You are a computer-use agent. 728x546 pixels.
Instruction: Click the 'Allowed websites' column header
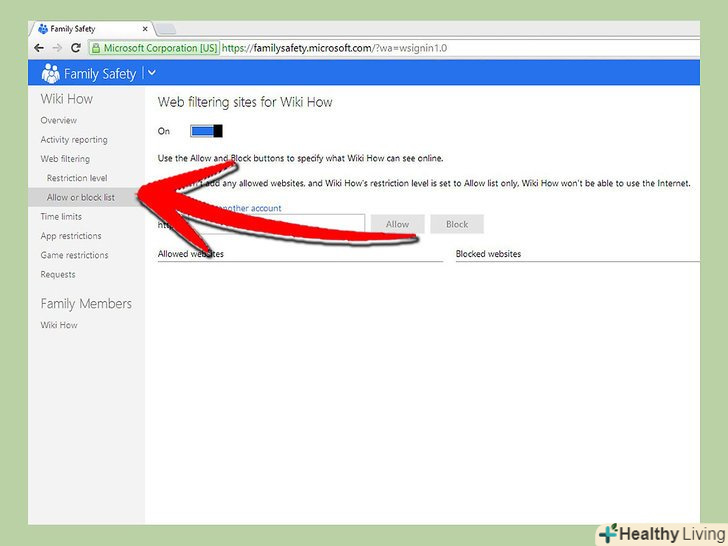pos(190,254)
